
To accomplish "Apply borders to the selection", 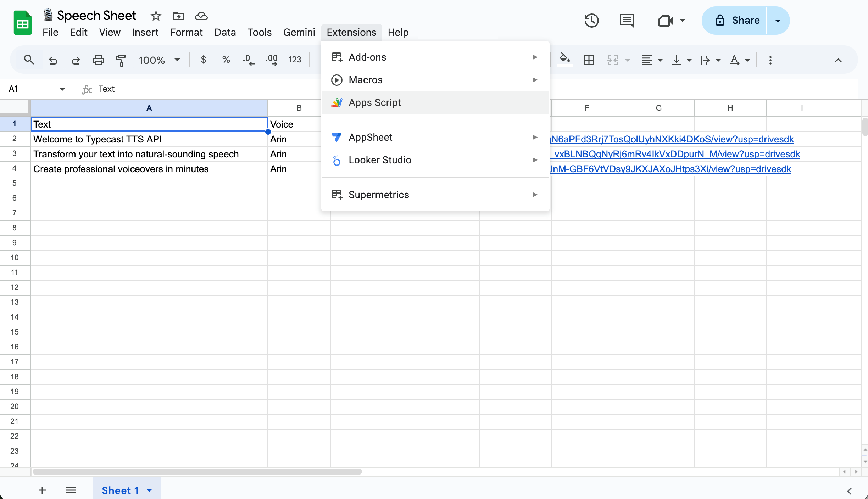I will (x=588, y=60).
